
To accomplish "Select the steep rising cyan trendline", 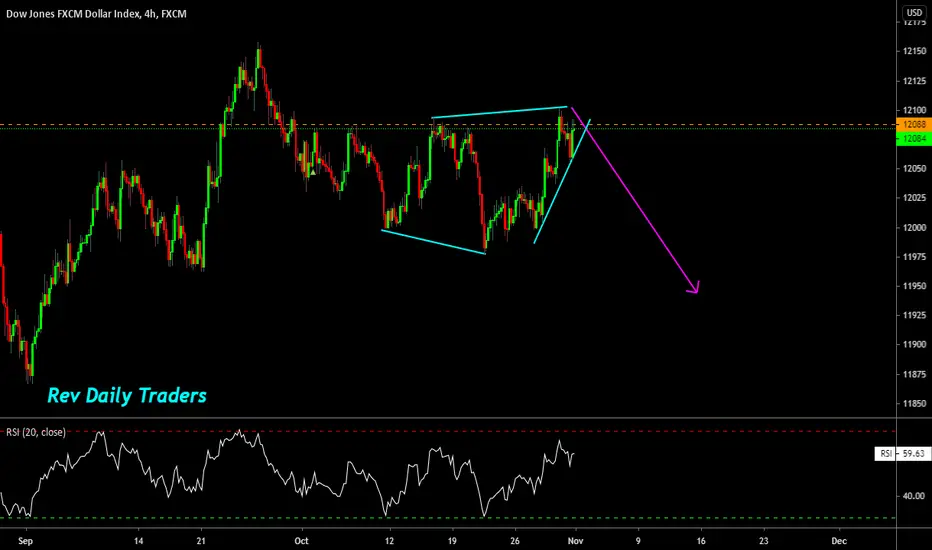I will point(562,181).
